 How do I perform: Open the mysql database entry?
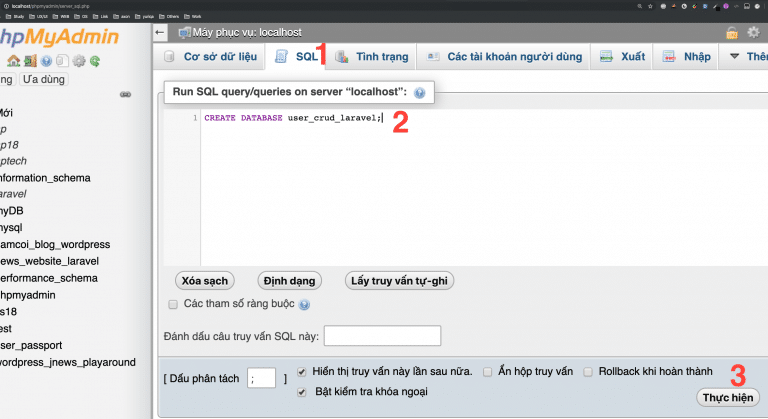[11, 227]
